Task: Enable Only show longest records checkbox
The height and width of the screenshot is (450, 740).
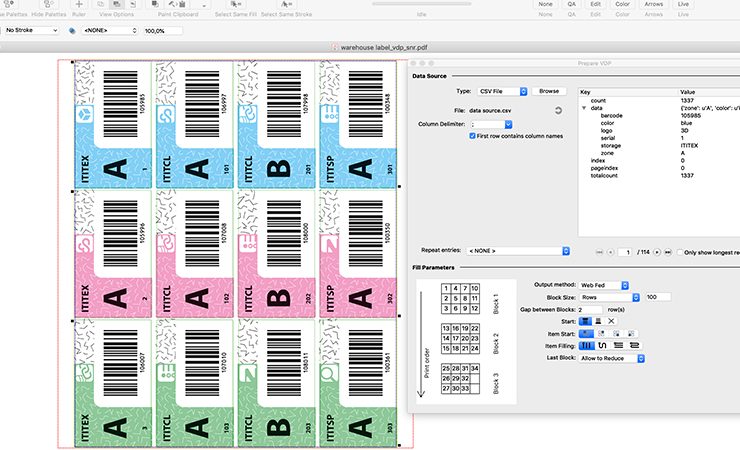Action: 680,252
